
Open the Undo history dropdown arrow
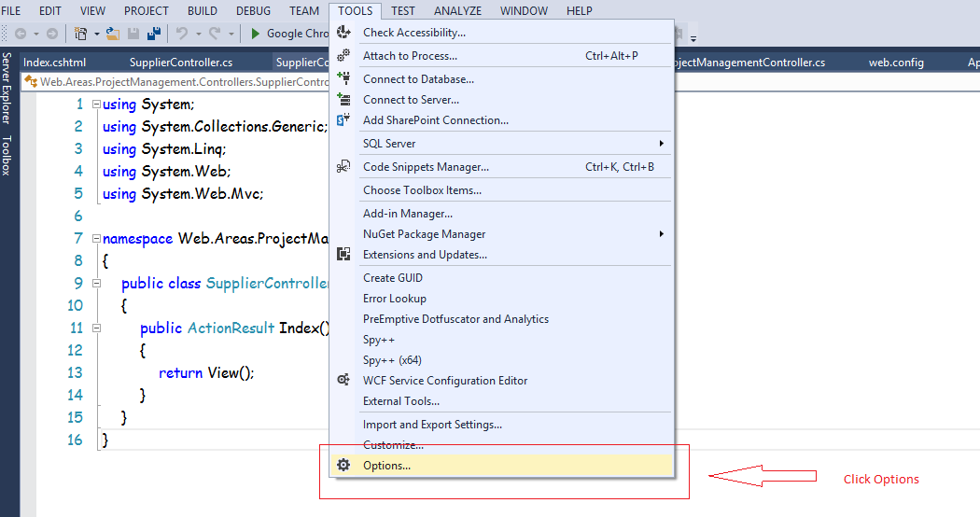(198, 34)
